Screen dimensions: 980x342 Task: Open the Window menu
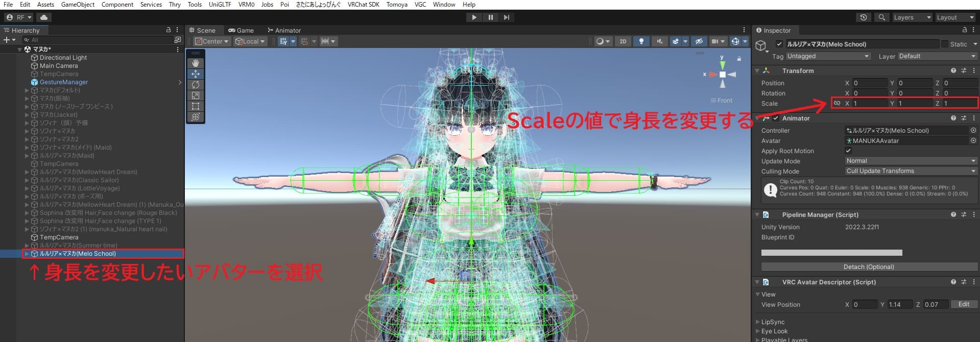(444, 5)
